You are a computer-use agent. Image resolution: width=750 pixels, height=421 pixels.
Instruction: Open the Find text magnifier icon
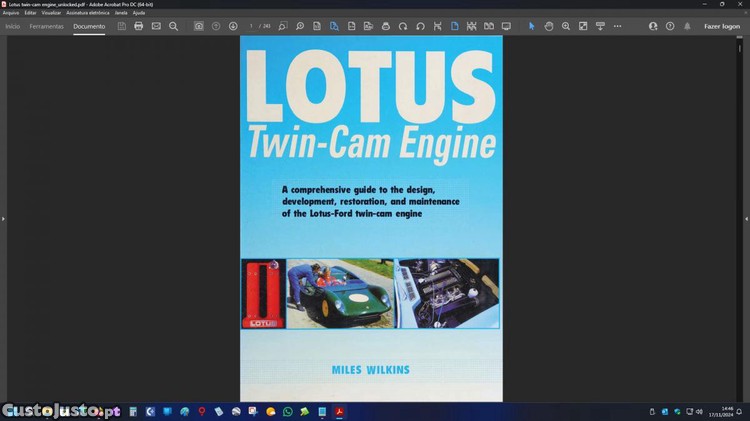pyautogui.click(x=173, y=26)
